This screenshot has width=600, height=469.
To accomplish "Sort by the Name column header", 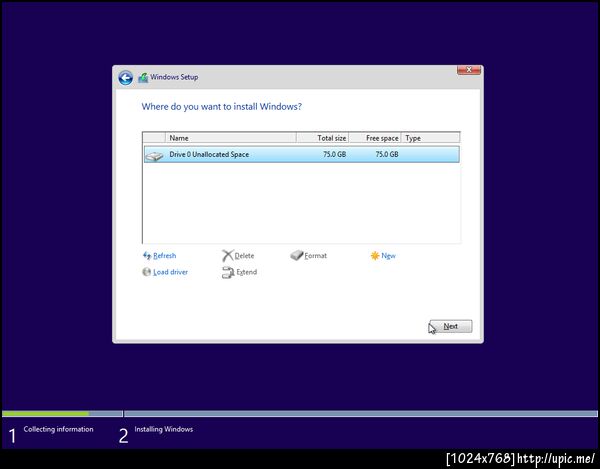I will click(x=231, y=138).
